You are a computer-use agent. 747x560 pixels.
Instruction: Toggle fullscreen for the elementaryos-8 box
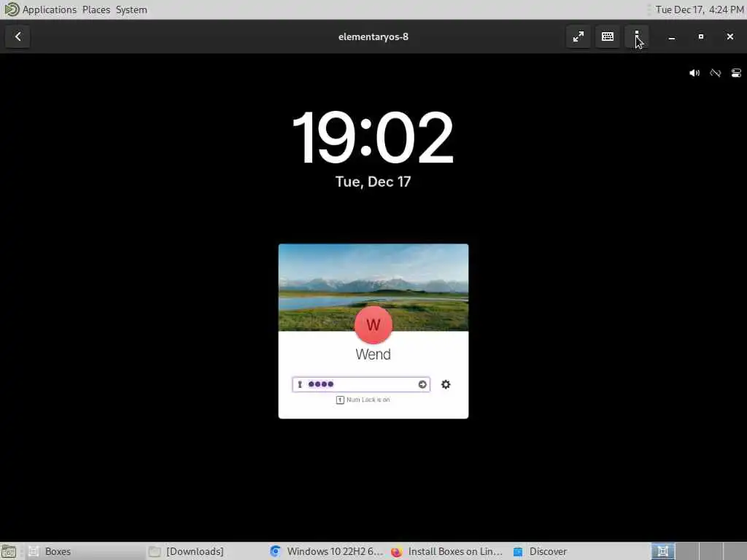click(x=578, y=36)
